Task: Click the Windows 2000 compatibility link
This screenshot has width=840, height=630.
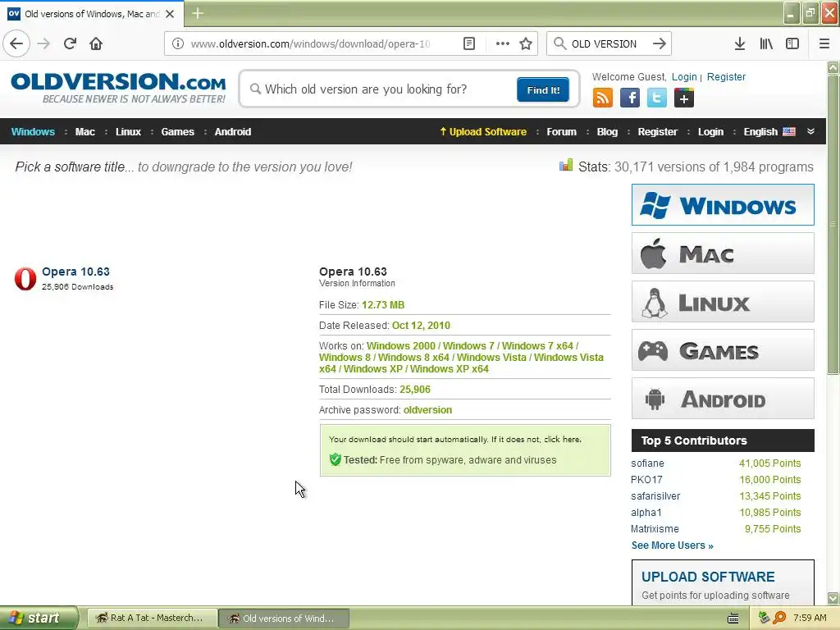Action: click(x=400, y=346)
